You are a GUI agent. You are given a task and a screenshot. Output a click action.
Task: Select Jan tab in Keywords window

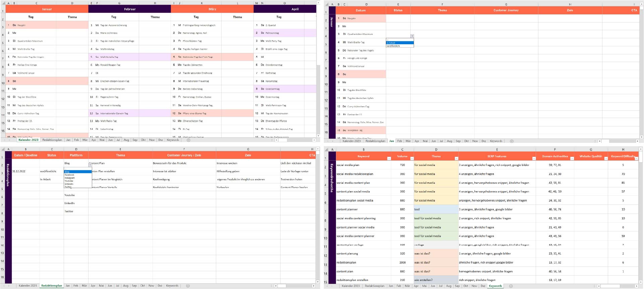tap(391, 286)
